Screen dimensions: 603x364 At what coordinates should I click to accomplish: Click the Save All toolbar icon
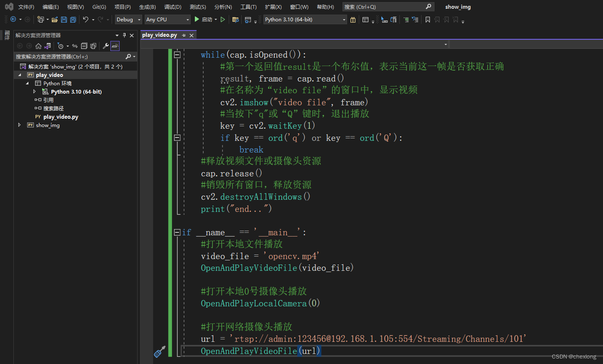pos(73,20)
